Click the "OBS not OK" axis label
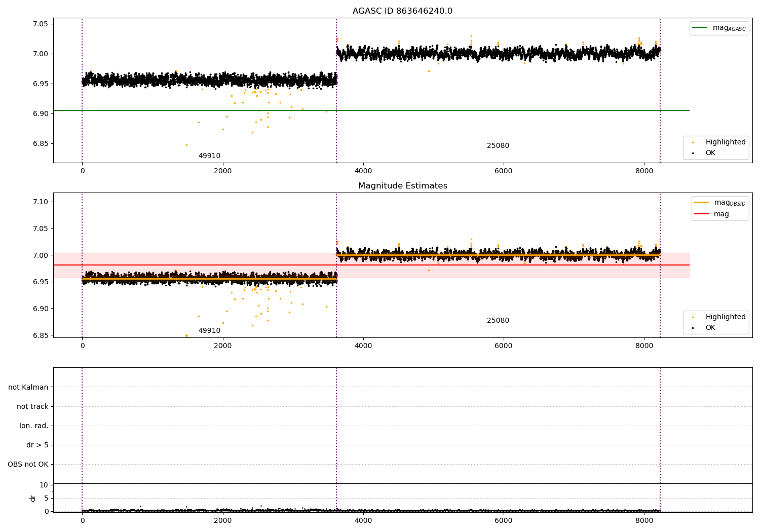 point(28,464)
